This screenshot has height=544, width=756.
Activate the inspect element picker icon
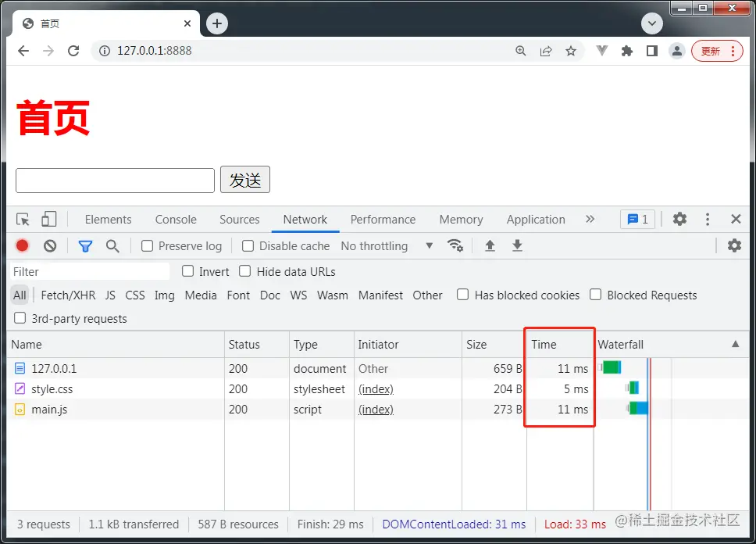tap(23, 219)
